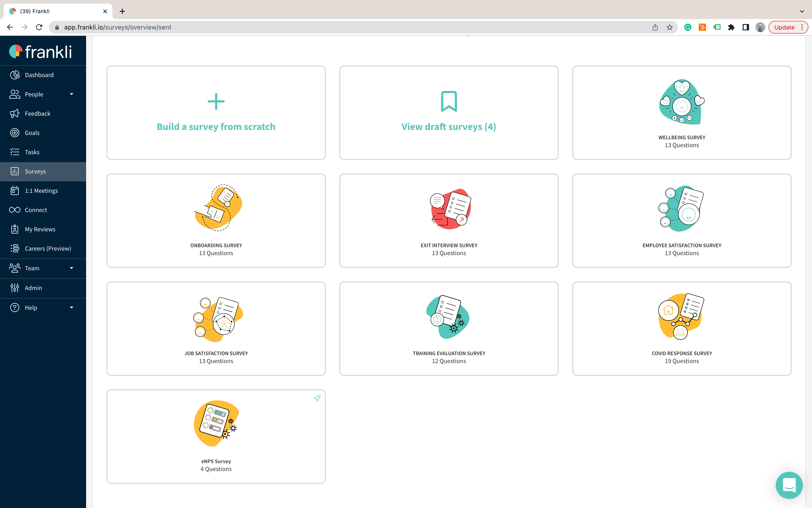Open the Chrome three-dot menu
Image resolution: width=812 pixels, height=508 pixels.
pos(802,27)
